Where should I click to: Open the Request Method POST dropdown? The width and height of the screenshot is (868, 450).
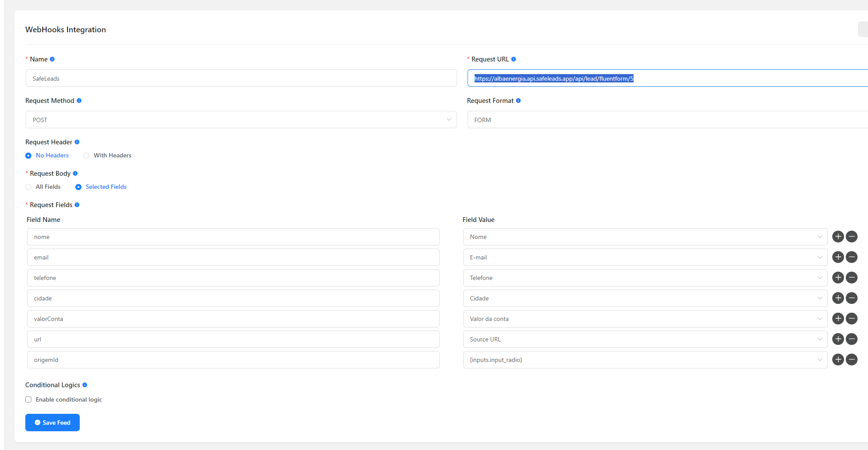[241, 120]
